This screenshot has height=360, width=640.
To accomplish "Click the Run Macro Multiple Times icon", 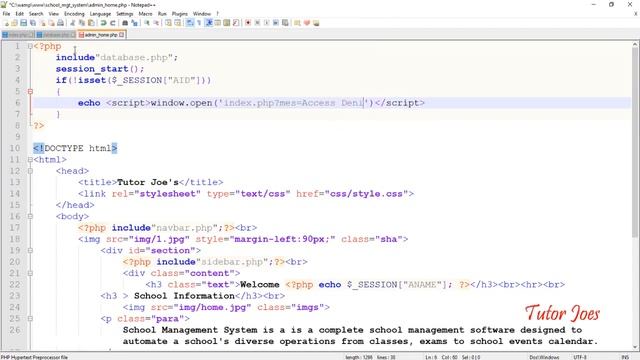I will (276, 23).
